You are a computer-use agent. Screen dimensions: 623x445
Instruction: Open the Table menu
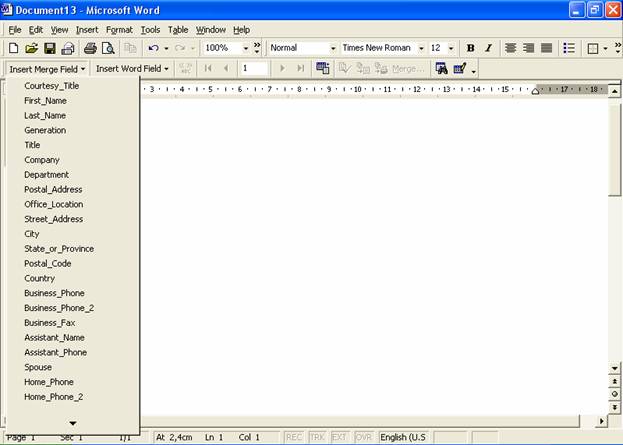tap(178, 30)
